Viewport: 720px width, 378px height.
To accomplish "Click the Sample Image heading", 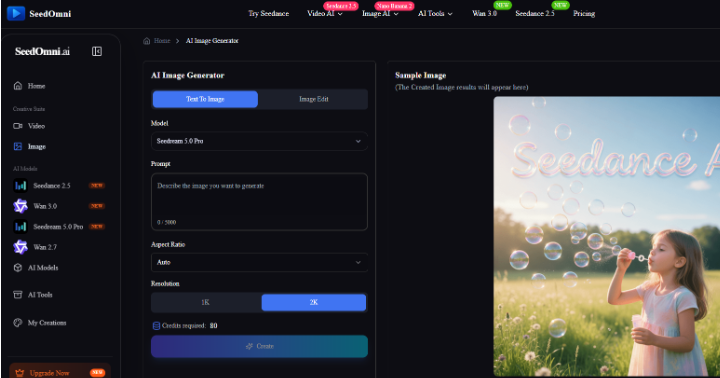I will click(421, 75).
